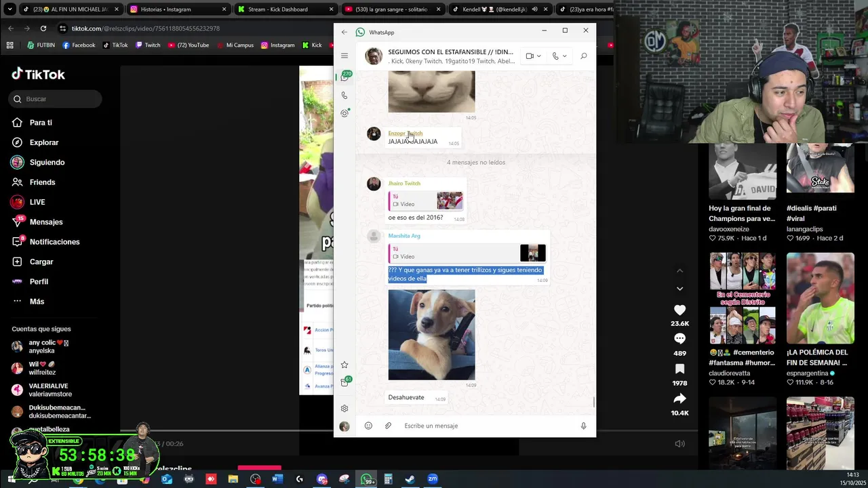The height and width of the screenshot is (488, 868).
Task: Switch to 'la gran sangre - solitario' YouTube tab
Action: pos(392,9)
